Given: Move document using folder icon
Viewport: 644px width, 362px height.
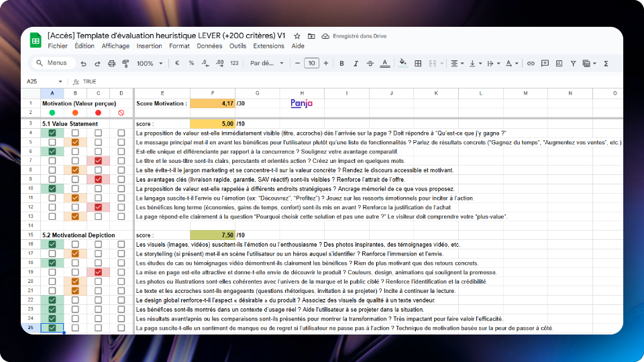Looking at the screenshot, I should pos(311,36).
